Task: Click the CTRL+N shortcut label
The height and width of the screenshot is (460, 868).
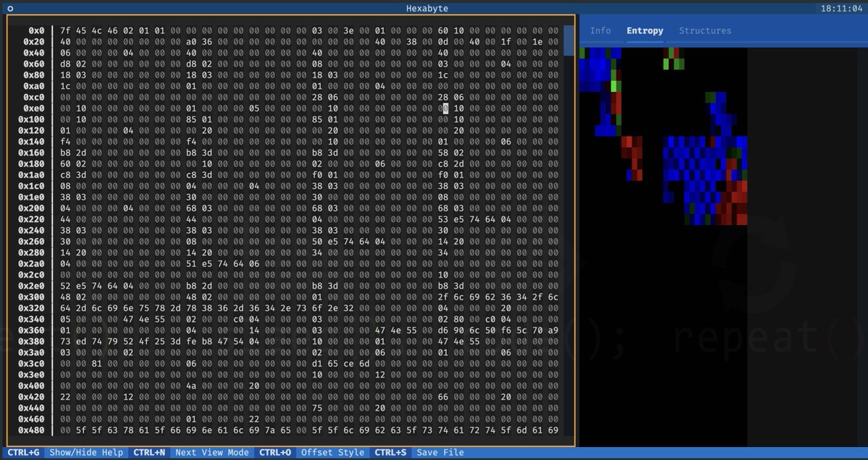Action: (150, 453)
